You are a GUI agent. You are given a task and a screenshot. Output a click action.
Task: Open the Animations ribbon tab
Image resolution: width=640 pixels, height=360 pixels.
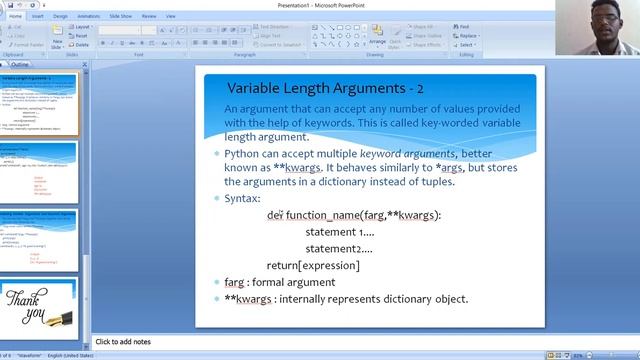point(89,16)
